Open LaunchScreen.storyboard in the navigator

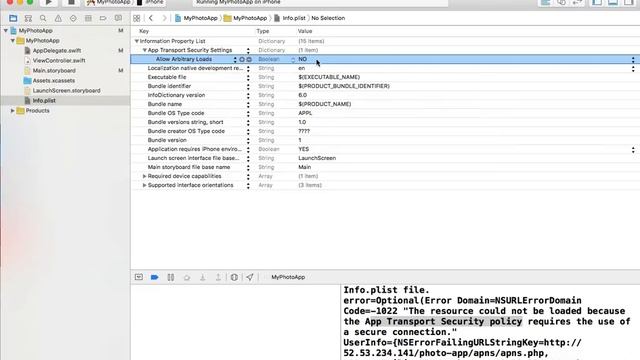[x=66, y=91]
